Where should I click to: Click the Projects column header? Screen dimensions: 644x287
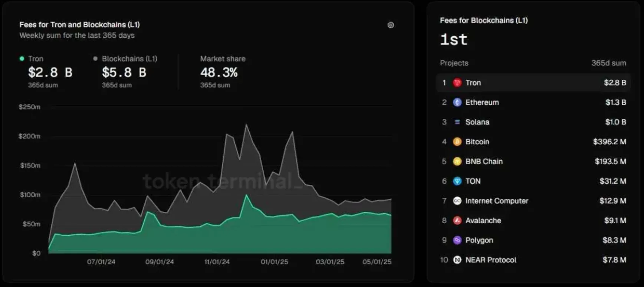coord(454,63)
